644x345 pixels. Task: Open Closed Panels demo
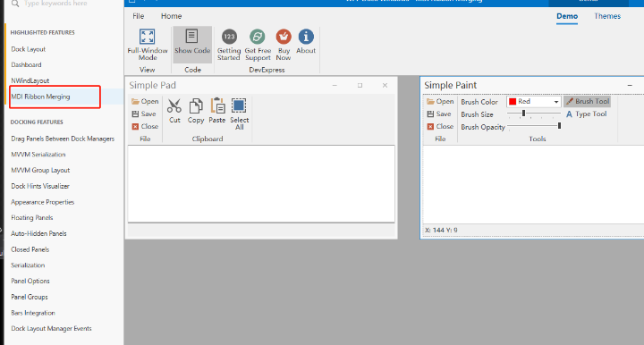[30, 249]
